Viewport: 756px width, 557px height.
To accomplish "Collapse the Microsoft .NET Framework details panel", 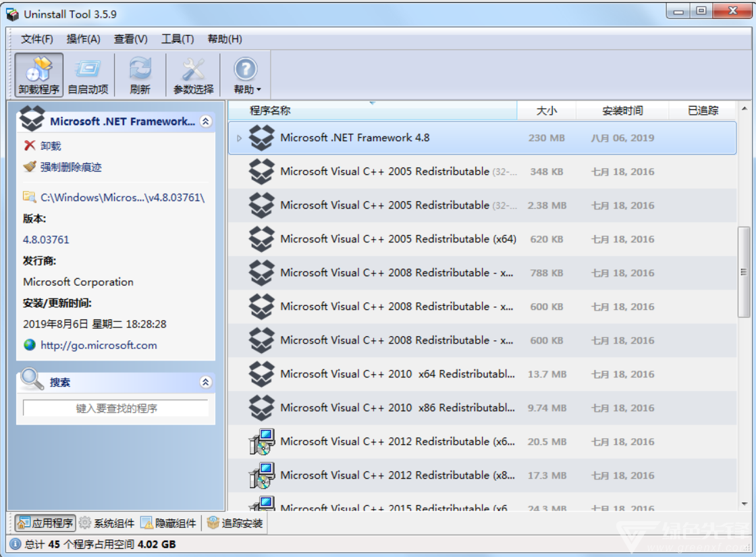I will pyautogui.click(x=206, y=121).
